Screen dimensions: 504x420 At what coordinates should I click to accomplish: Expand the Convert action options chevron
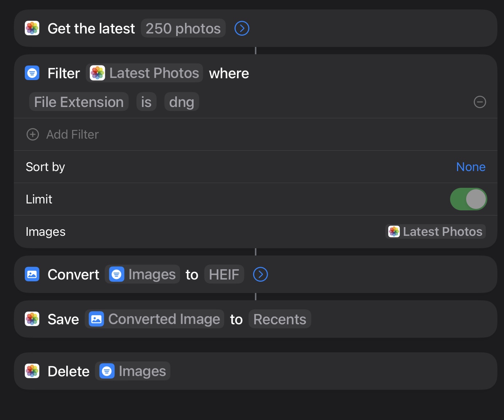pyautogui.click(x=260, y=274)
